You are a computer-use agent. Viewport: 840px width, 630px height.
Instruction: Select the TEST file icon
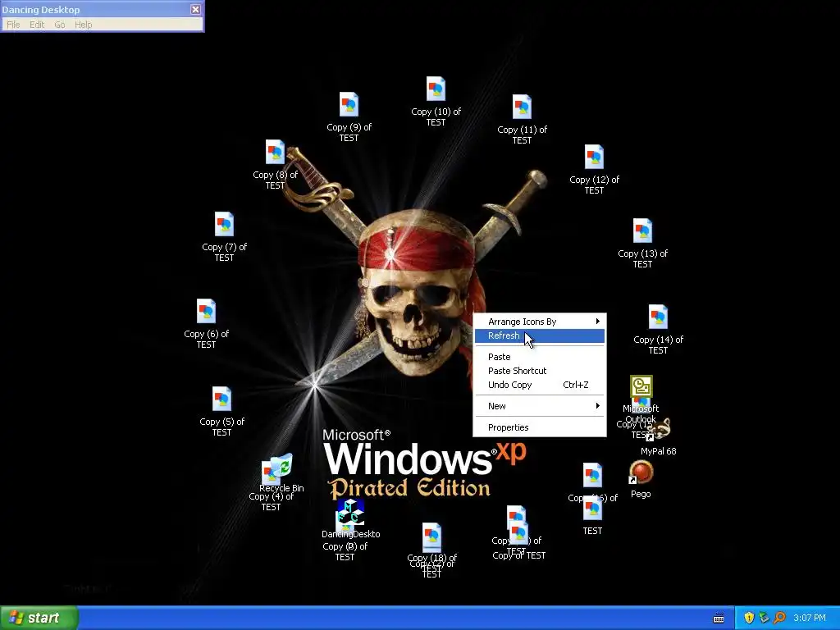tap(592, 509)
